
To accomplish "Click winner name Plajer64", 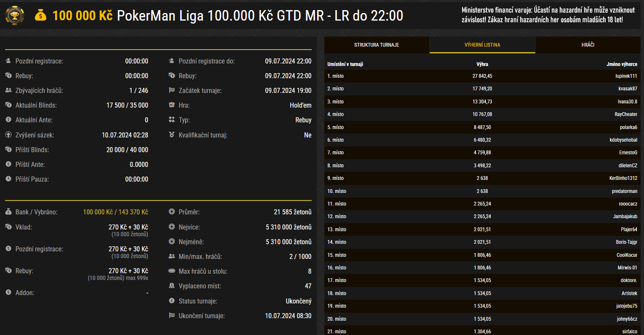I will tap(629, 229).
